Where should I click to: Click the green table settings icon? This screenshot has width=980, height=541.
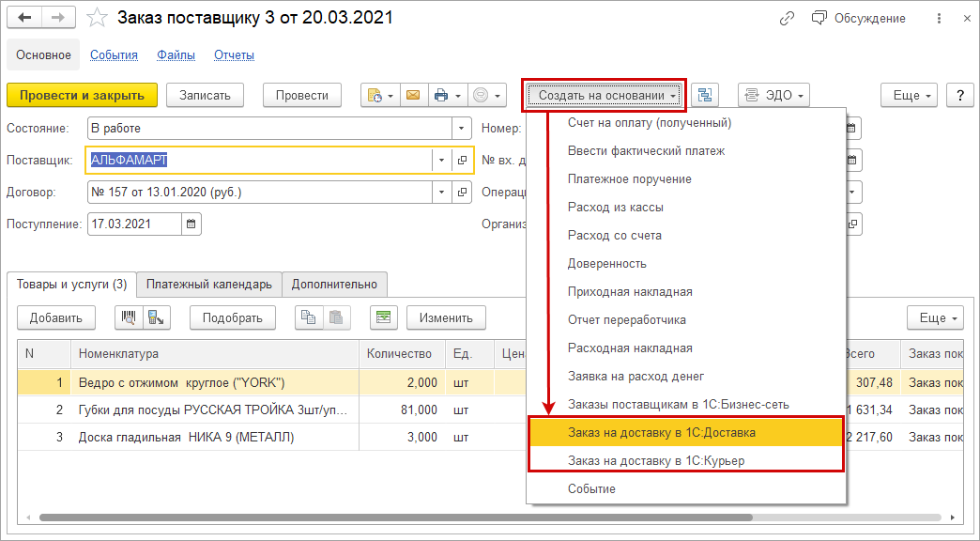384,318
